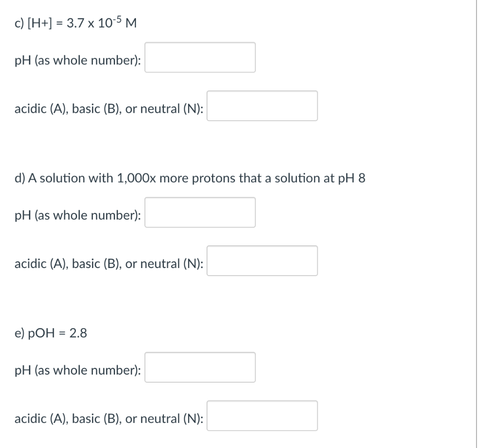
Task: Click the acidic/basic/neutral field for part d
Action: [262, 261]
